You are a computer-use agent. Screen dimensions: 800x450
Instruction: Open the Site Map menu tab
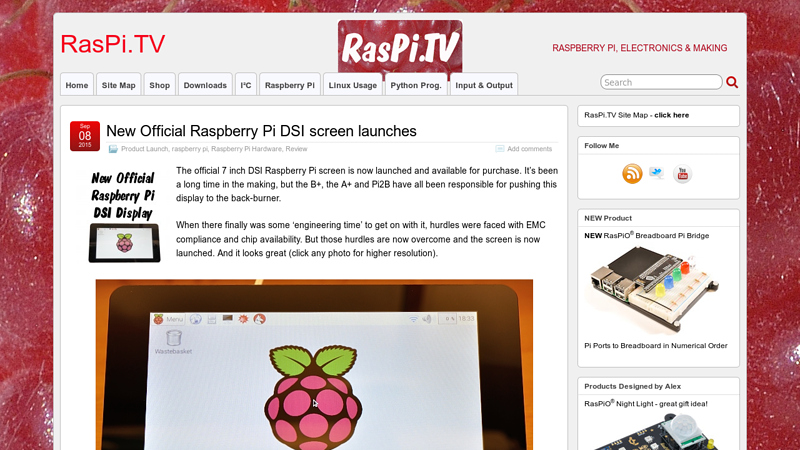tap(118, 85)
